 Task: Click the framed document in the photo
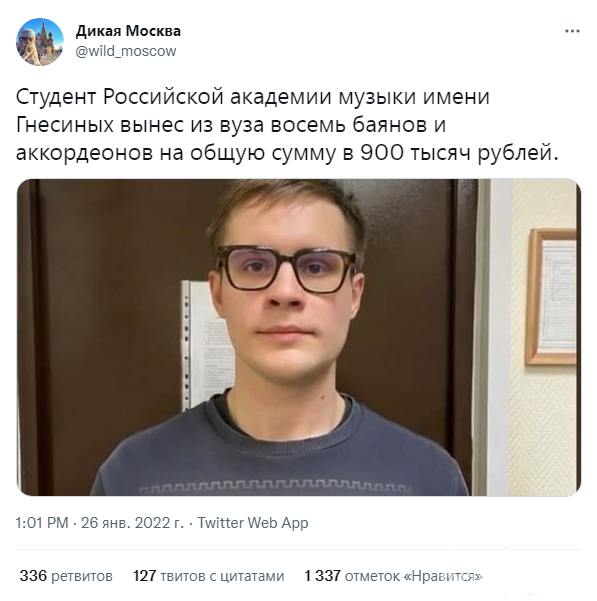coord(551,297)
